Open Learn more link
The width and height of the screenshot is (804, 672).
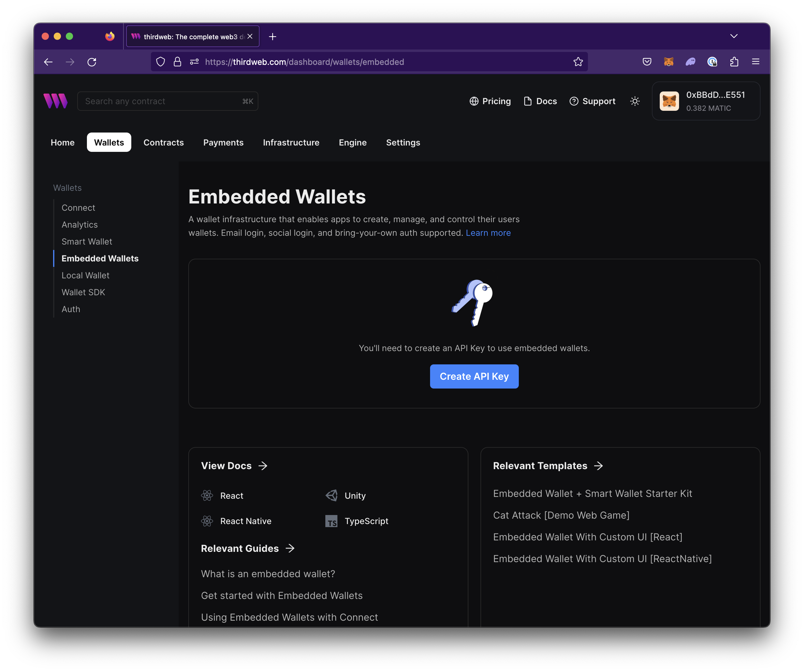(488, 232)
